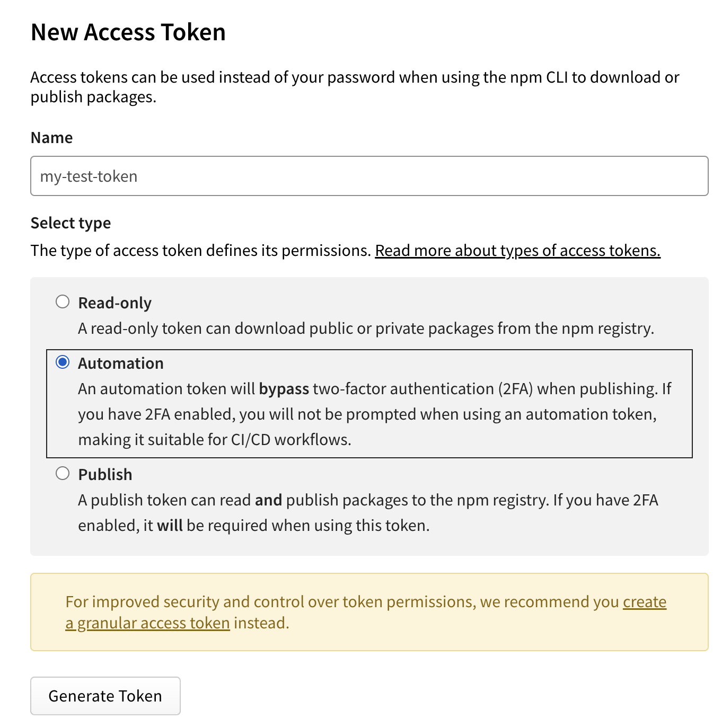Click the my-test-token name input field
Screen dimensions: 722x728
369,176
